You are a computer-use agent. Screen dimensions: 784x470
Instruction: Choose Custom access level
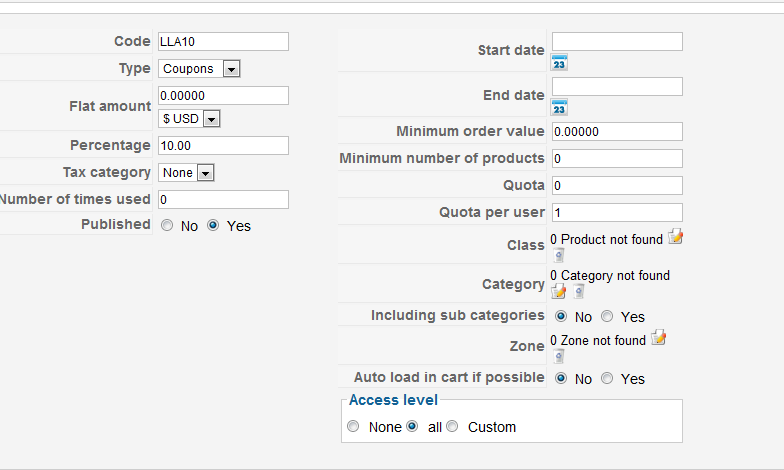coord(452,427)
